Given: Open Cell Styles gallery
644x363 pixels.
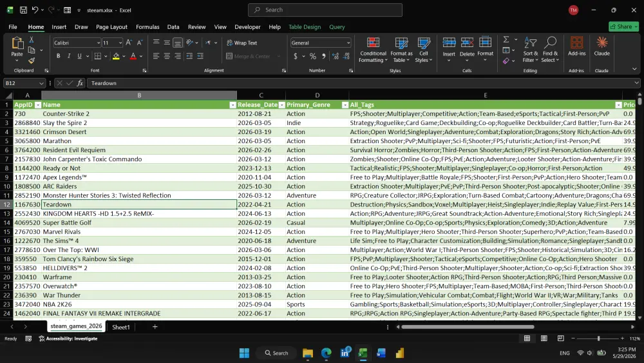Looking at the screenshot, I should pyautogui.click(x=424, y=50).
